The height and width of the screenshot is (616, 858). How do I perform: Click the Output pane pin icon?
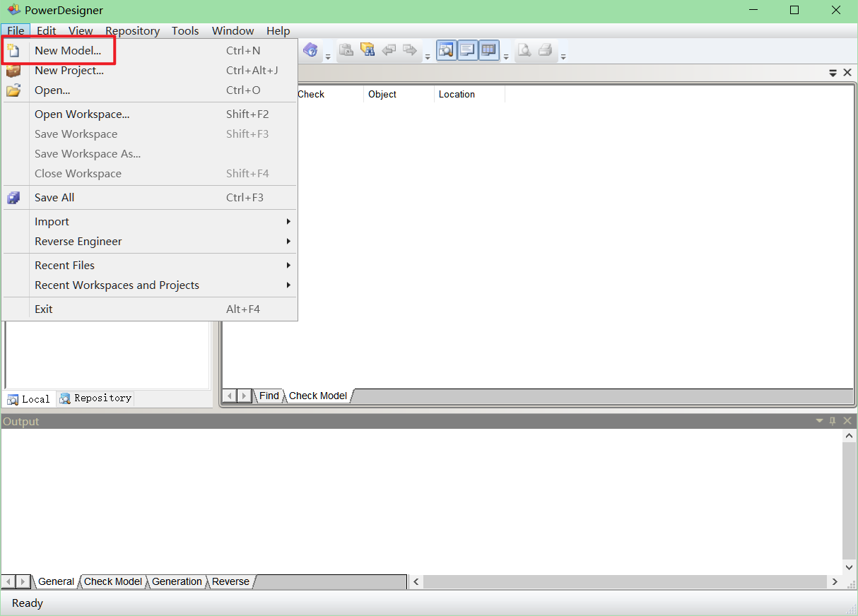(833, 421)
